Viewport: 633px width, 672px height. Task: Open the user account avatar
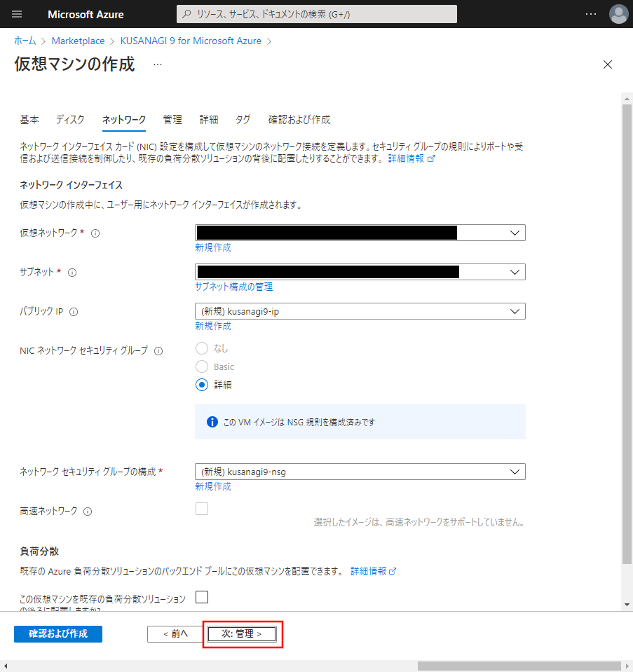point(618,14)
